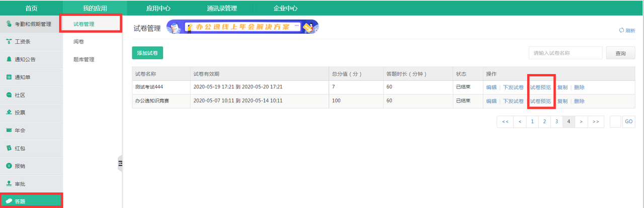Viewport: 644px width, 208px height.
Task: Click the validity period starting 2020-05-07 10:11
Action: (x=238, y=101)
